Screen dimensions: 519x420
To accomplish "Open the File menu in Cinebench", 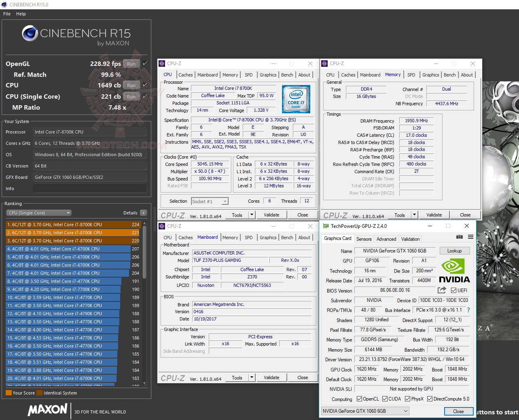I will (x=6, y=13).
